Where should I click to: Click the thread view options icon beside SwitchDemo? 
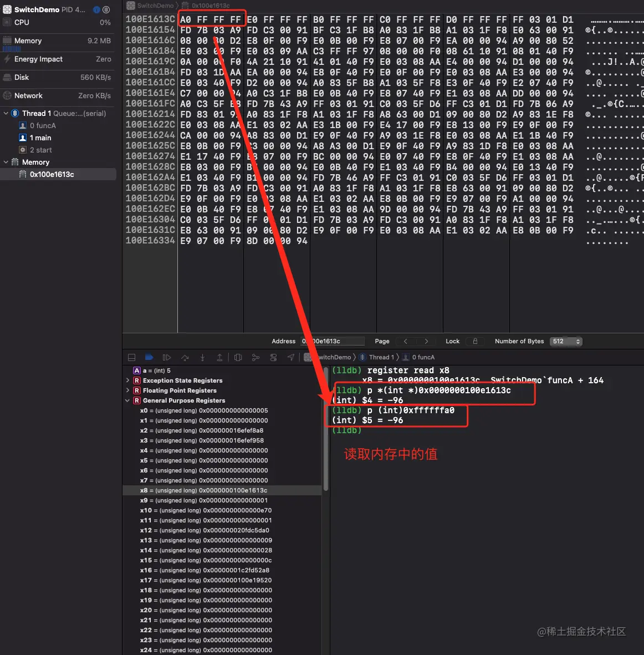point(106,9)
